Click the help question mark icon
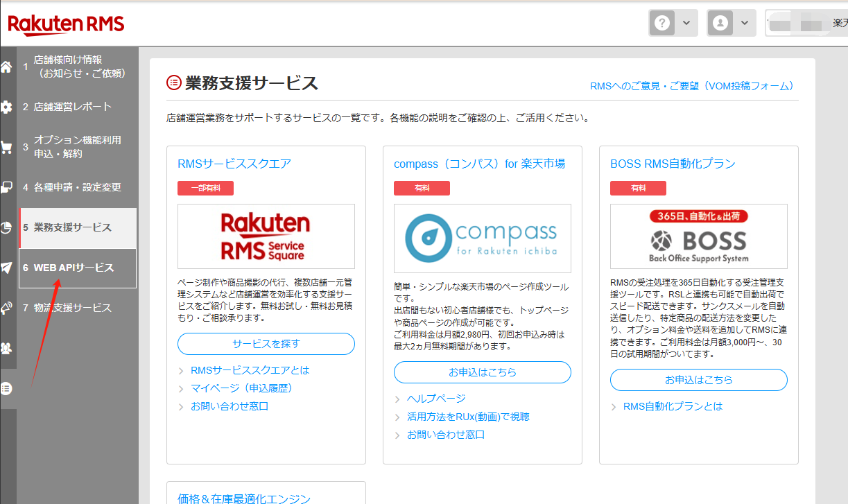 pos(663,23)
